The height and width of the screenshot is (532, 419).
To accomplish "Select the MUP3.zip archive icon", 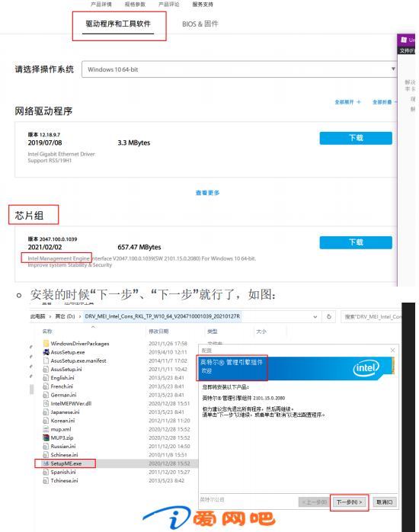I will [46, 437].
